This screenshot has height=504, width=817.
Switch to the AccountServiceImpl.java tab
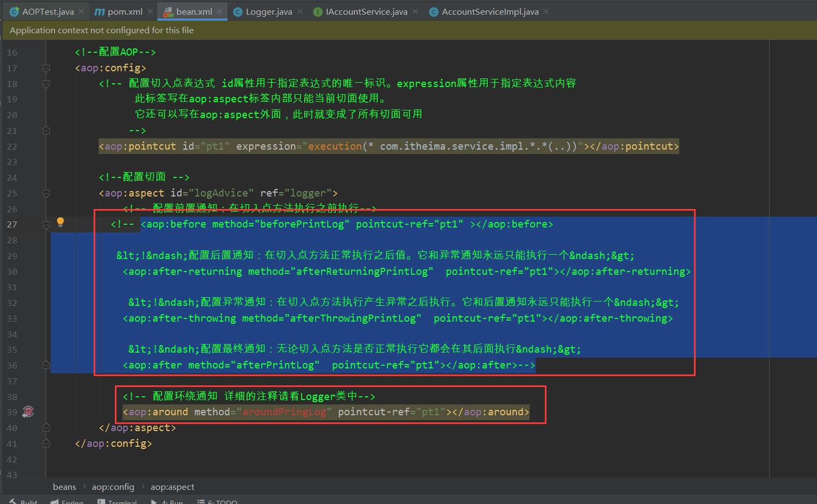490,11
